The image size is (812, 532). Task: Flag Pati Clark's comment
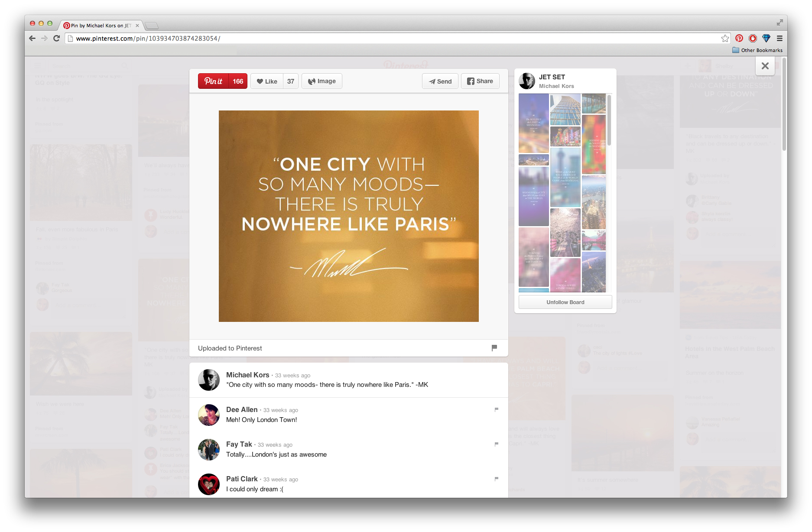497,479
